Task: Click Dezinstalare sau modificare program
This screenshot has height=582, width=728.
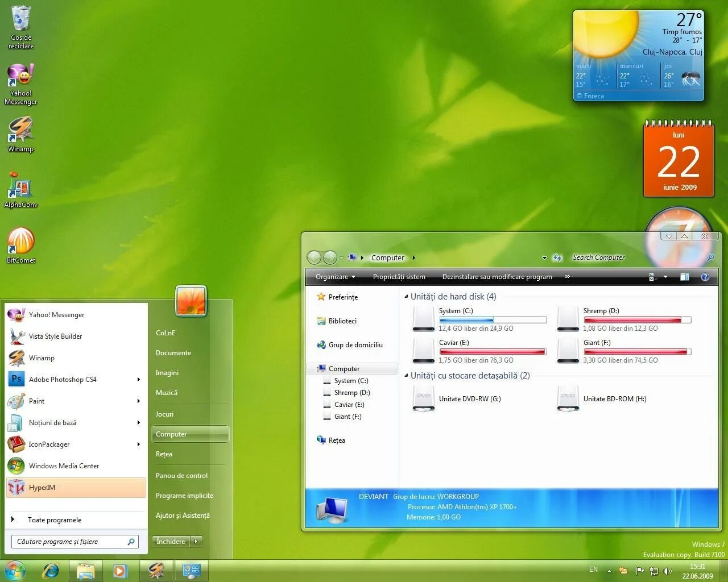Action: click(x=497, y=277)
